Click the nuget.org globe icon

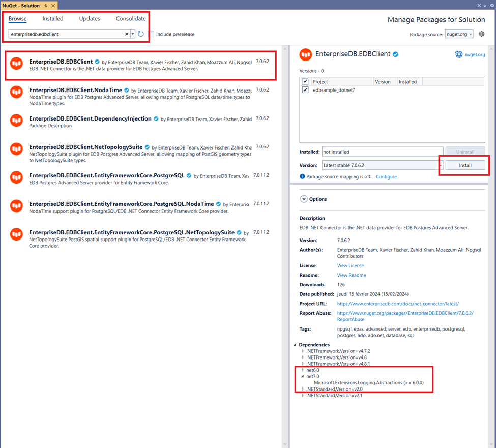[x=458, y=54]
